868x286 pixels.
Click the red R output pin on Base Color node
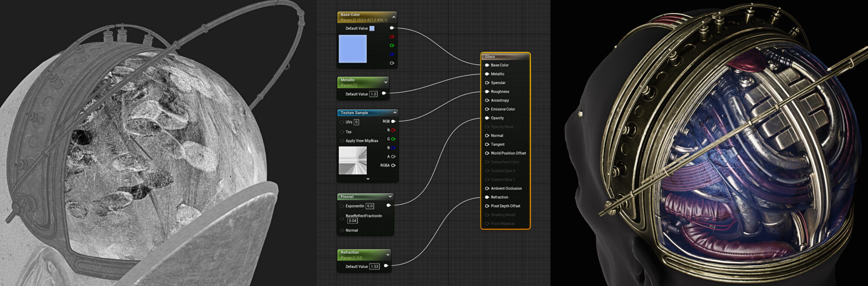pyautogui.click(x=392, y=37)
